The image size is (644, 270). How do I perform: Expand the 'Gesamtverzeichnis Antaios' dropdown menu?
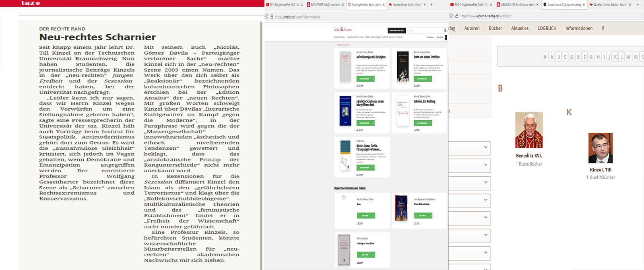355,37
